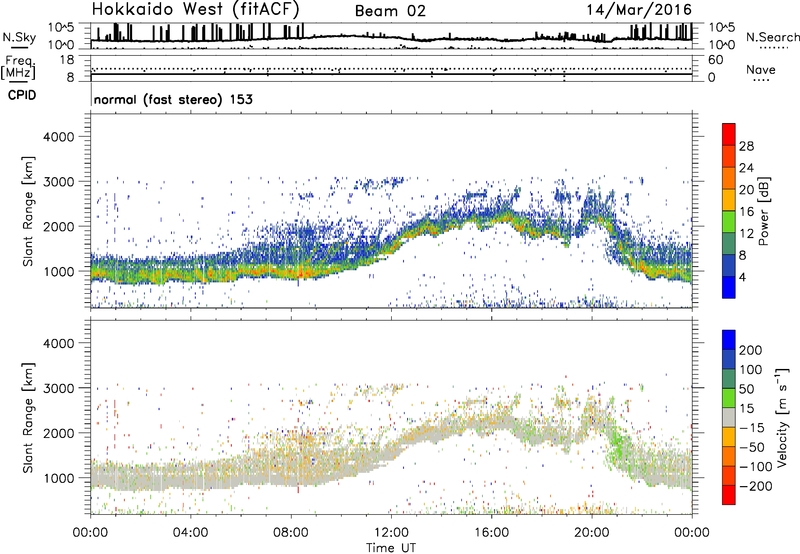Click the '20:00' time tick label
The height and width of the screenshot is (554, 800).
(591, 533)
